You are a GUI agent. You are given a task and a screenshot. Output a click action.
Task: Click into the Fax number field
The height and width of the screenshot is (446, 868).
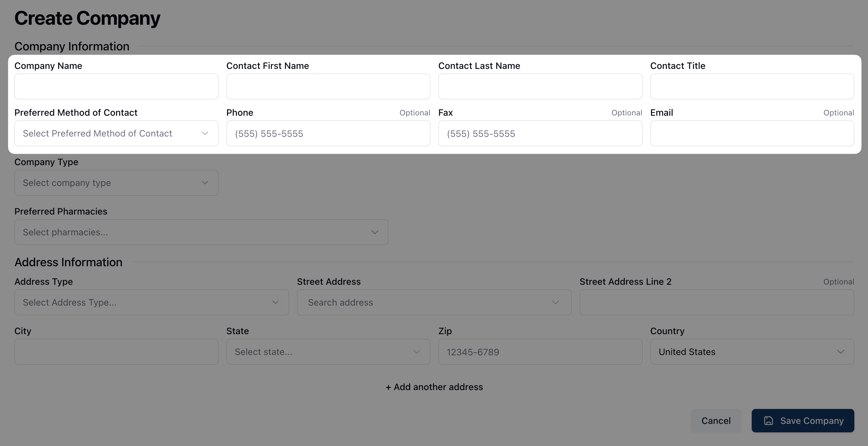pyautogui.click(x=540, y=134)
